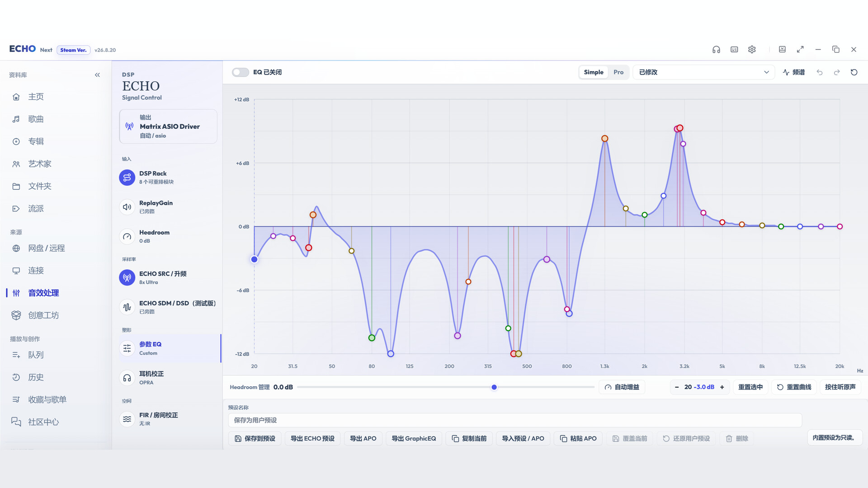Click the mini player icon in title bar
The image size is (868, 488).
(782, 50)
